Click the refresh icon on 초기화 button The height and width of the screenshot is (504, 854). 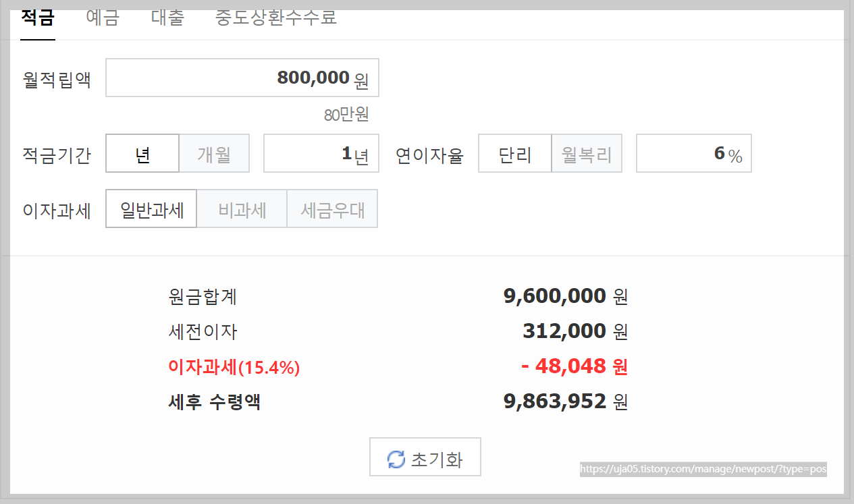(x=395, y=457)
